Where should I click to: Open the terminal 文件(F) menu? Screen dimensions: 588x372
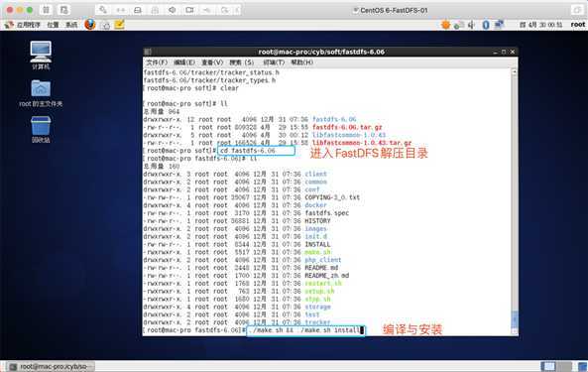point(157,62)
